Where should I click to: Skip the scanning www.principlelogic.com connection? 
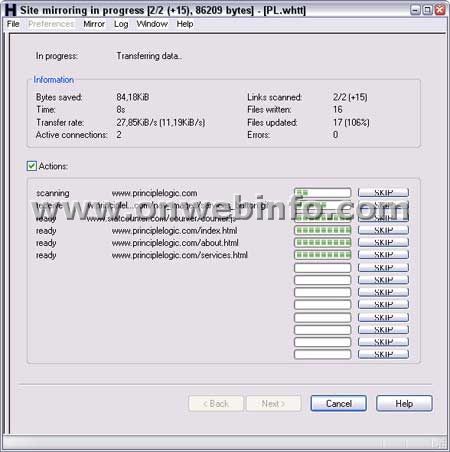click(x=383, y=192)
